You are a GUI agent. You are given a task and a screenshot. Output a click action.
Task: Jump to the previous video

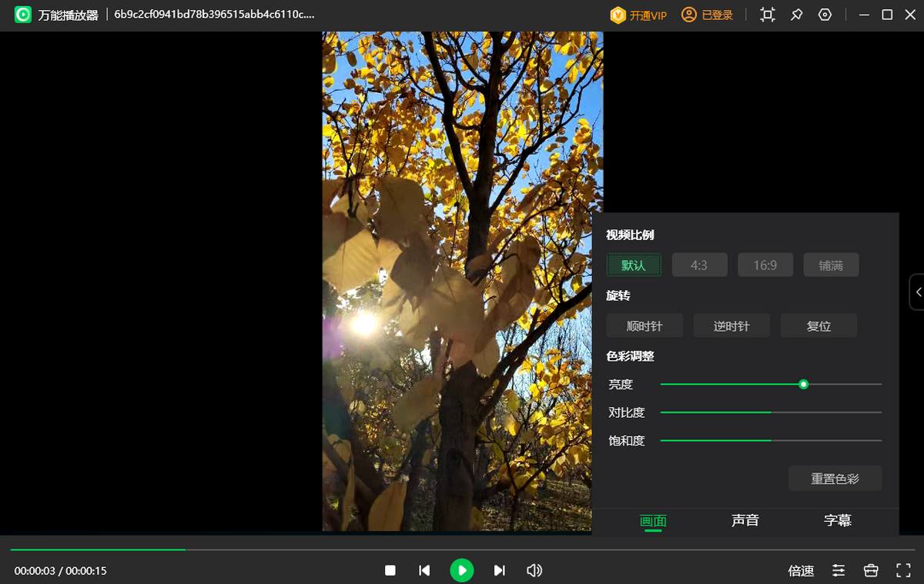click(x=424, y=570)
